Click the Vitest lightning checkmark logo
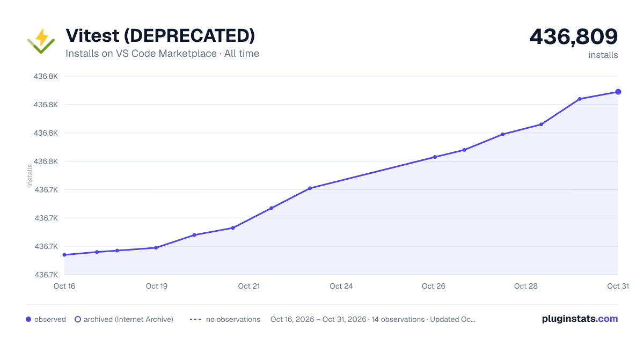Viewport: 644px width, 338px height. [x=41, y=41]
